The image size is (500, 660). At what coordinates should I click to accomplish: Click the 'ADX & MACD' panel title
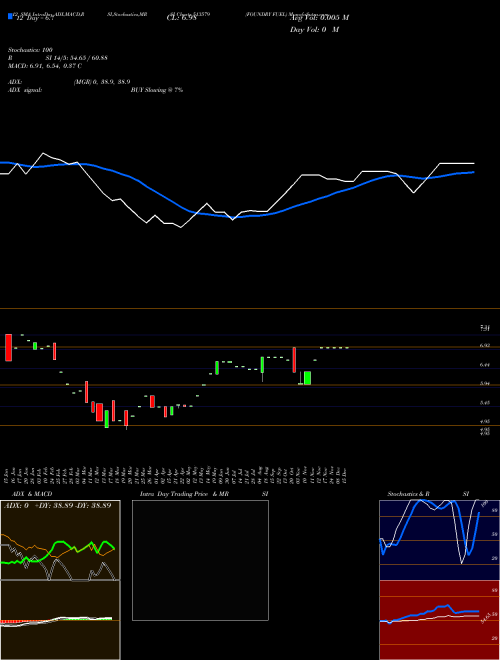click(32, 494)
